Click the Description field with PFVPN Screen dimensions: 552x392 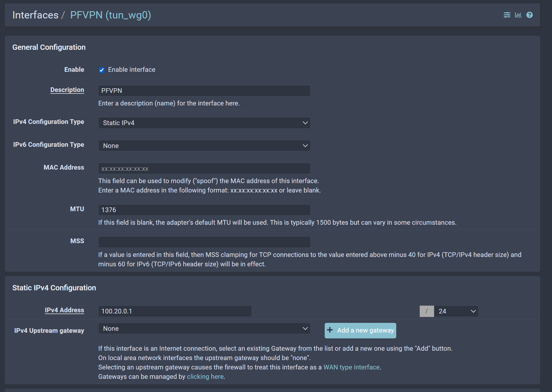(x=204, y=91)
